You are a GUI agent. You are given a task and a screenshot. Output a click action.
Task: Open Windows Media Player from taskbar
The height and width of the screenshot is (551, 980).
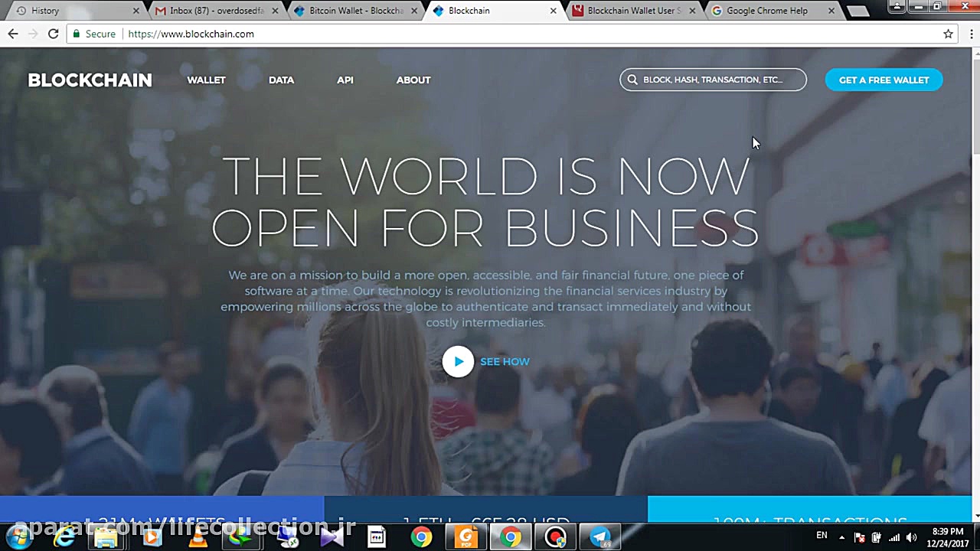[x=152, y=538]
